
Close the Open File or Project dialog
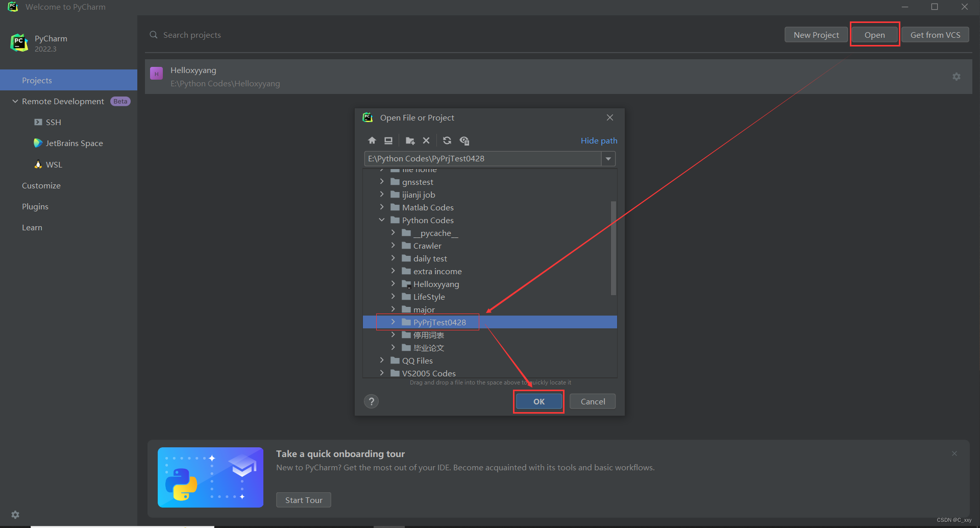[610, 117]
